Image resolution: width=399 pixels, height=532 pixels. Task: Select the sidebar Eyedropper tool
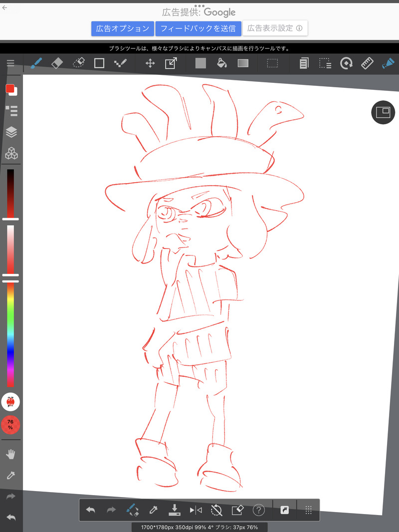[11, 475]
